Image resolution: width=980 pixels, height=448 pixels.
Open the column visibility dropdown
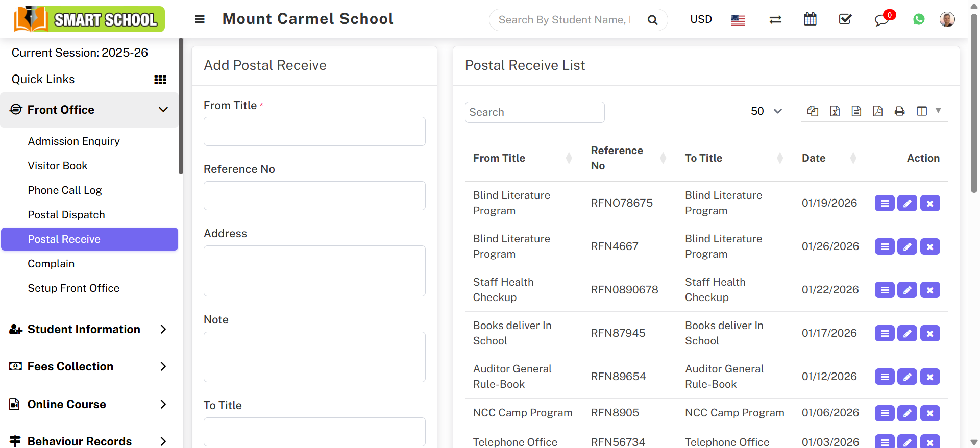(x=928, y=111)
